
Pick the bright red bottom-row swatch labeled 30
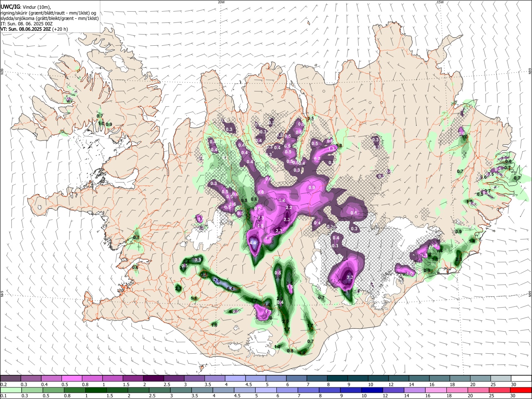click(520, 390)
